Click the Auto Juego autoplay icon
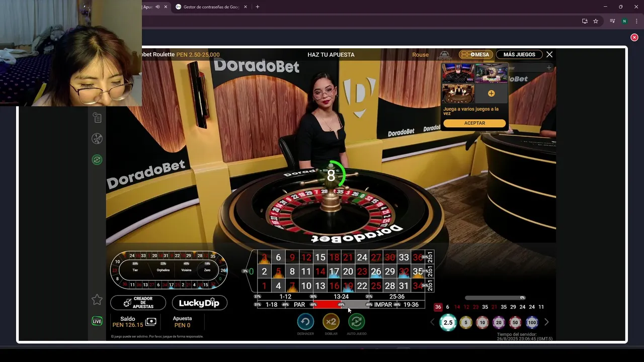The height and width of the screenshot is (362, 644). (x=356, y=322)
